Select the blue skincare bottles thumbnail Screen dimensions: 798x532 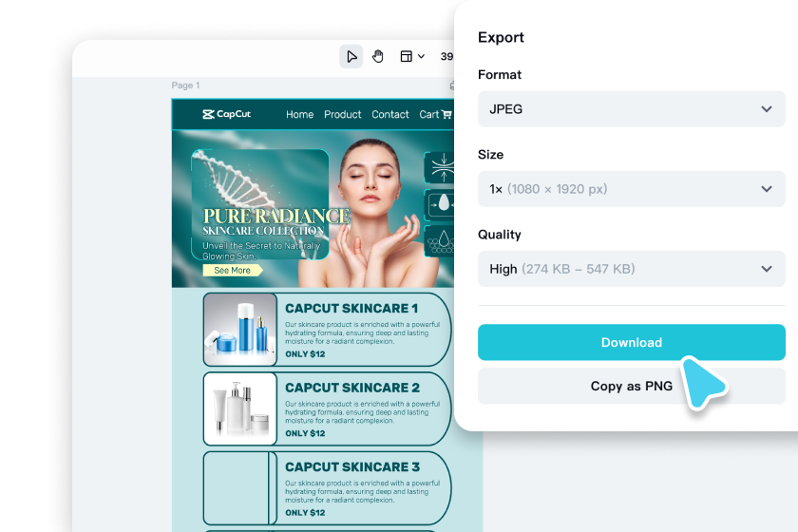(x=240, y=330)
